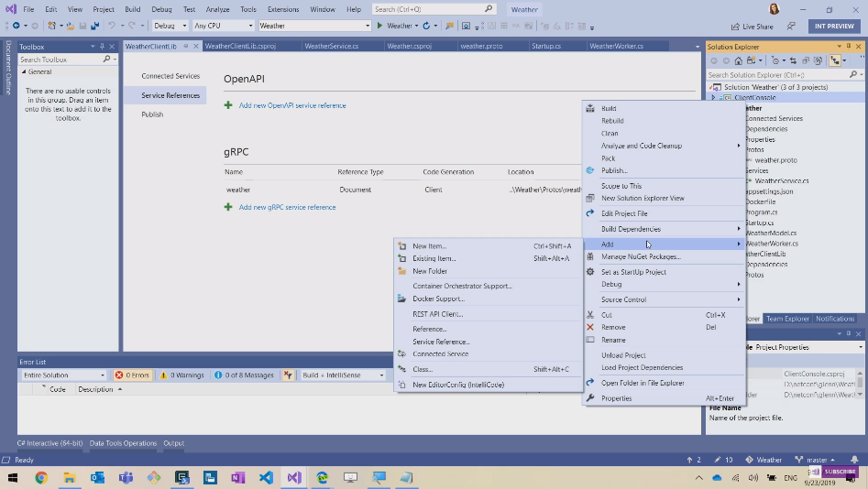Toggle the 0 Warnings filter button
This screenshot has height=489, width=868.
point(181,375)
